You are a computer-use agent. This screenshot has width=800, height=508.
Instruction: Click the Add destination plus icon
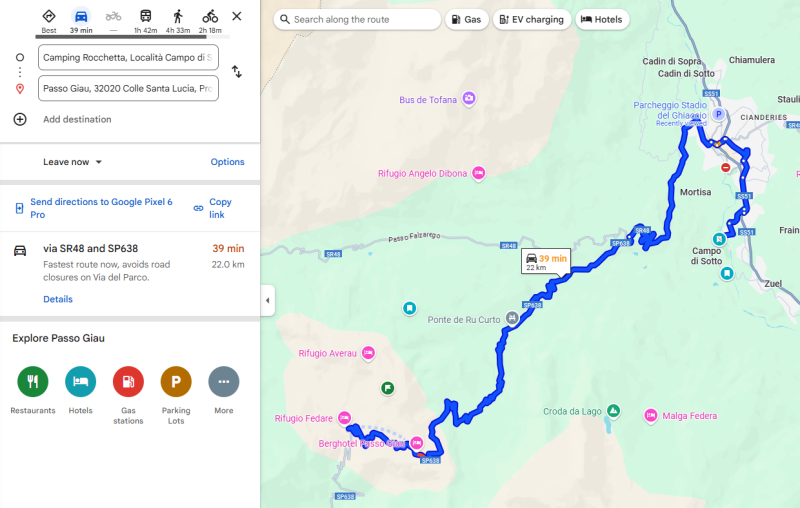(20, 119)
